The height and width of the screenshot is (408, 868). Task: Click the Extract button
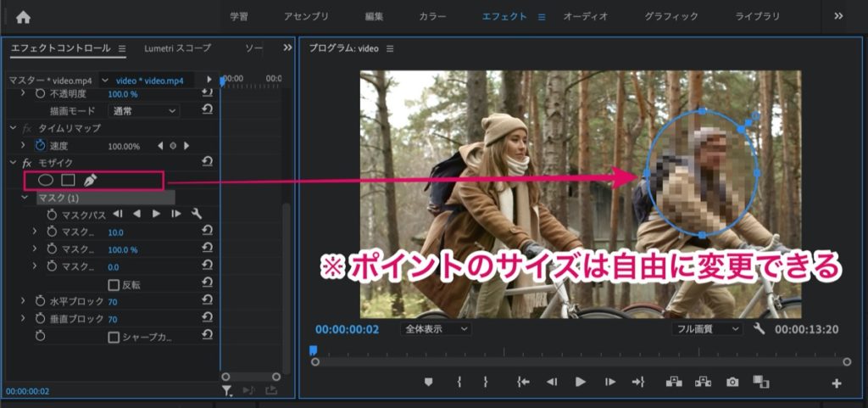pos(703,381)
